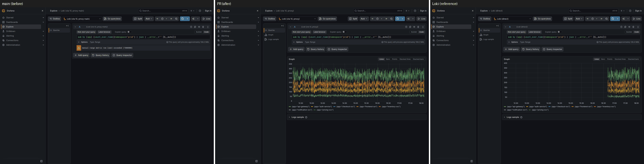Click the Grafana logo in the Loki (reference) panel
Viewport: 644px width, 164px height.
[x=434, y=11]
